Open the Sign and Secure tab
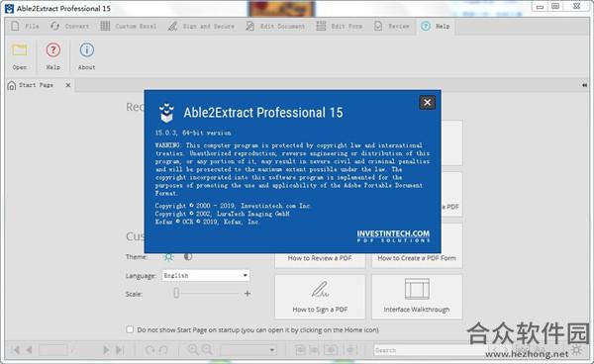This screenshot has width=594, height=364. [x=201, y=26]
